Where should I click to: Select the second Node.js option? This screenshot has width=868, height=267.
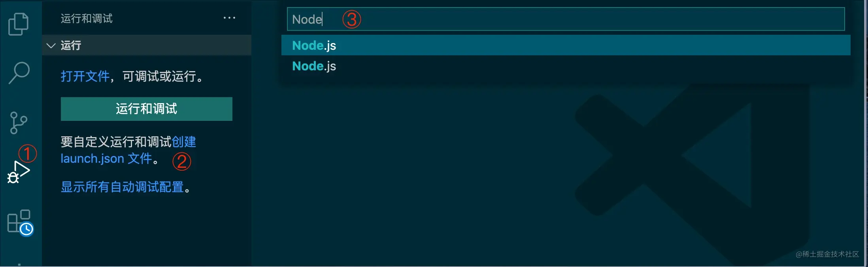click(x=566, y=66)
